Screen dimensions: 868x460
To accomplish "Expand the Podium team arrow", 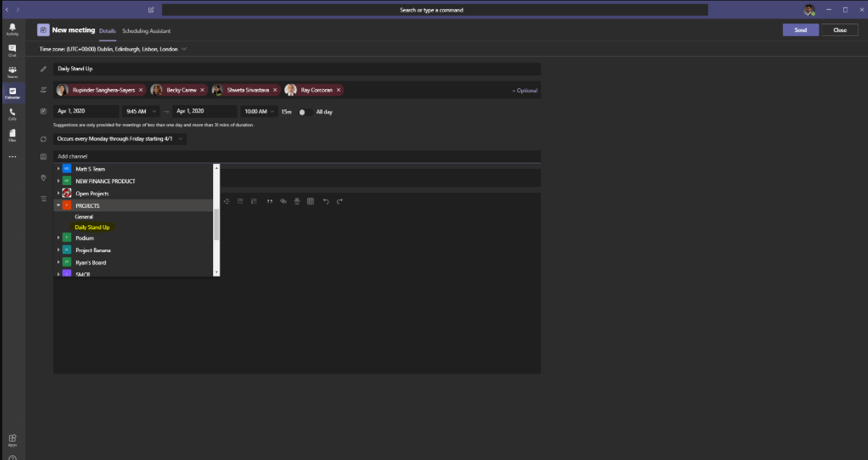I will 58,238.
